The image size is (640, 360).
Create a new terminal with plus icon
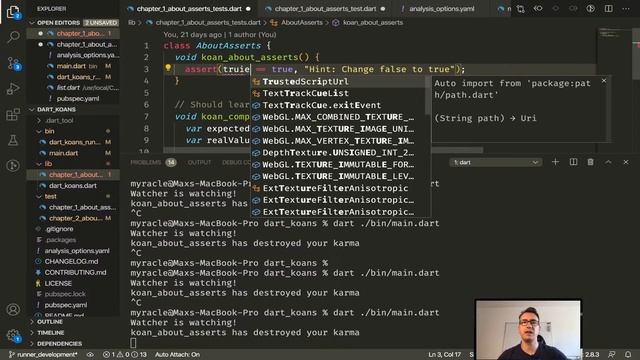555,162
